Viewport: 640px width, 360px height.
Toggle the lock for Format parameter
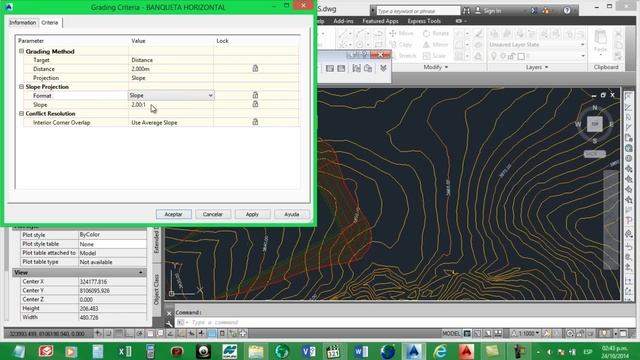coord(255,95)
